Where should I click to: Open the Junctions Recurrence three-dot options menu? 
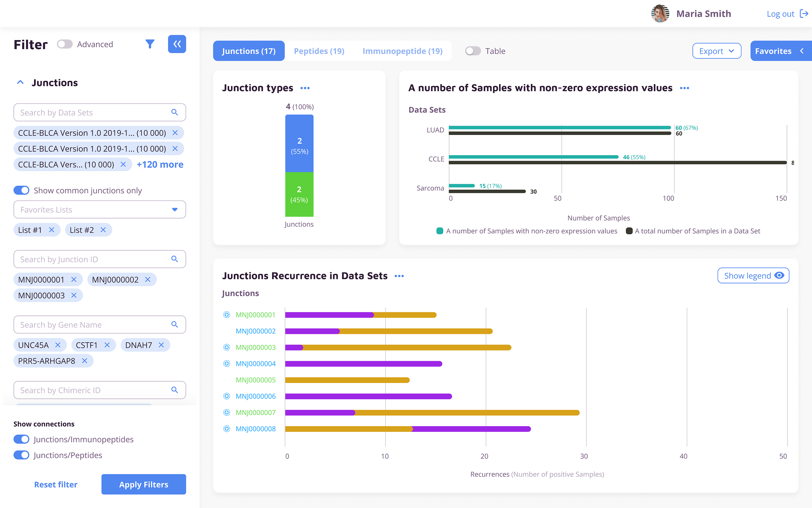399,276
